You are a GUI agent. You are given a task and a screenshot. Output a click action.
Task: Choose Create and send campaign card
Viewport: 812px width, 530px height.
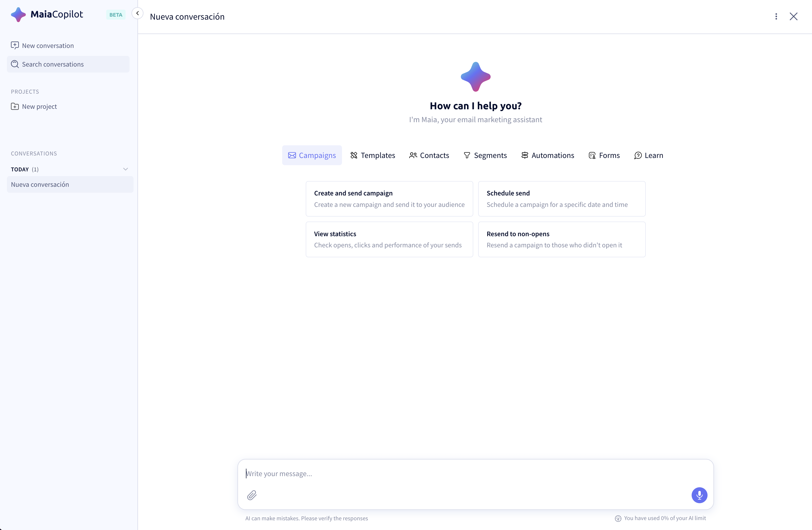(x=389, y=199)
